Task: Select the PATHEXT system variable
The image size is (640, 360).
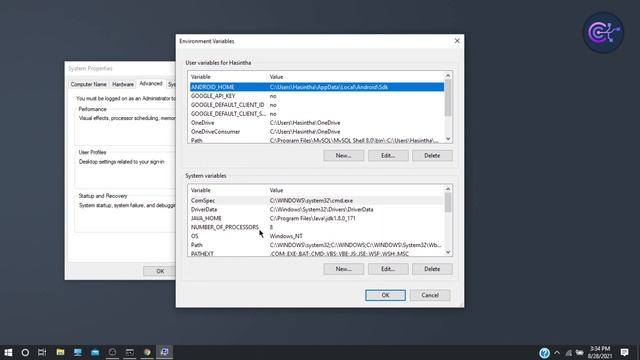Action: click(317, 253)
